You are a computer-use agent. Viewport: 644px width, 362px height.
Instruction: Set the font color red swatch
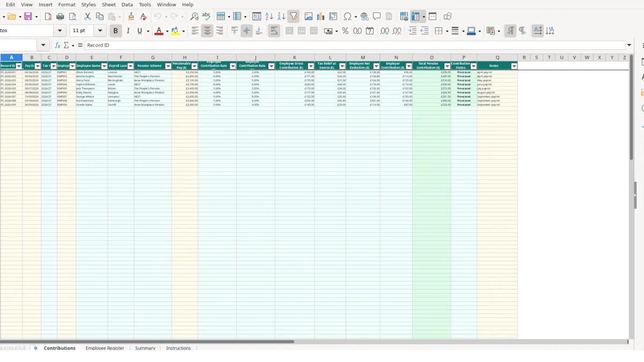coord(158,31)
